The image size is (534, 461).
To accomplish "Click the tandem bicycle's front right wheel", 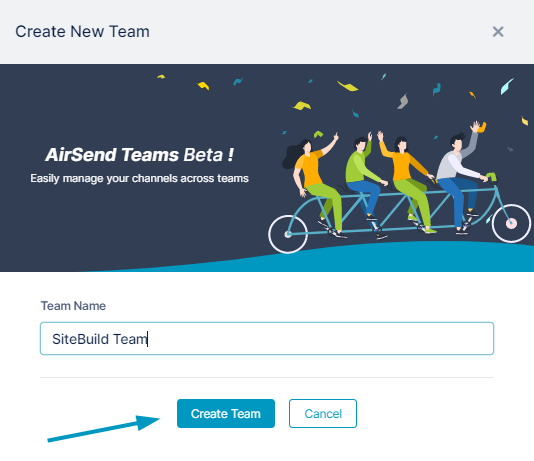I will pyautogui.click(x=511, y=223).
